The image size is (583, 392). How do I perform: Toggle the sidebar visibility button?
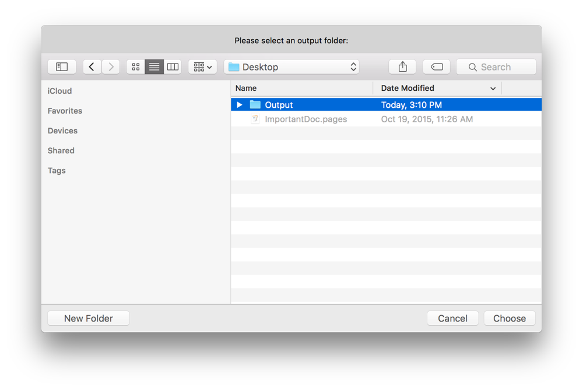coord(62,67)
